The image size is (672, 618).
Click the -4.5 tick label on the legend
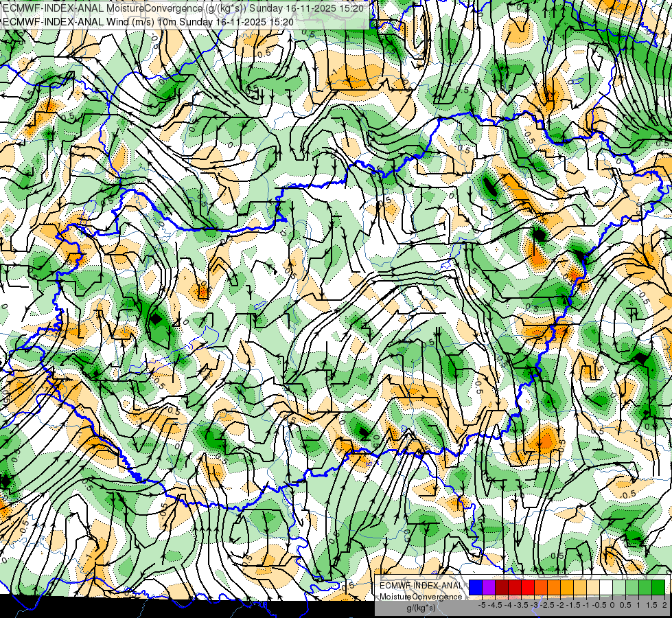click(495, 605)
